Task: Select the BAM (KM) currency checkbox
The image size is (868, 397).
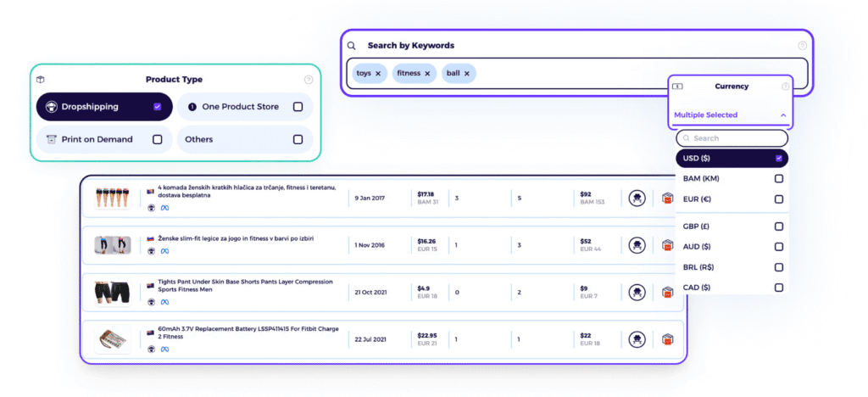Action: tap(779, 179)
